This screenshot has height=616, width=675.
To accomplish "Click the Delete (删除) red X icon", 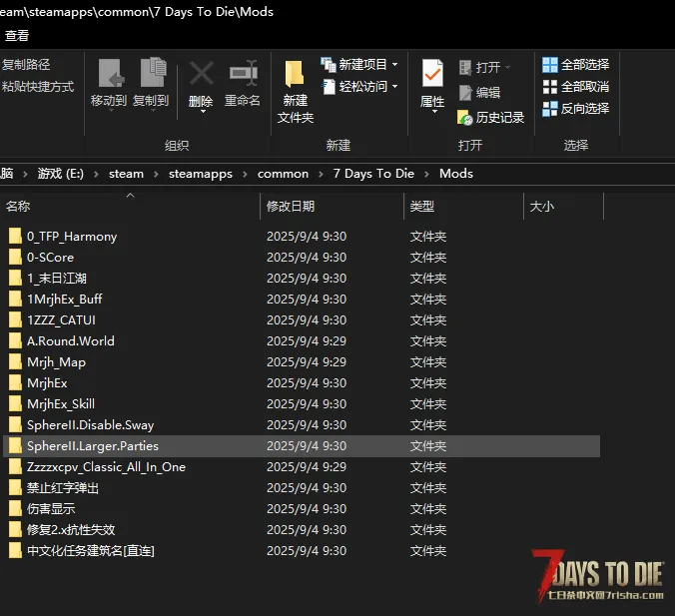I will tap(201, 73).
